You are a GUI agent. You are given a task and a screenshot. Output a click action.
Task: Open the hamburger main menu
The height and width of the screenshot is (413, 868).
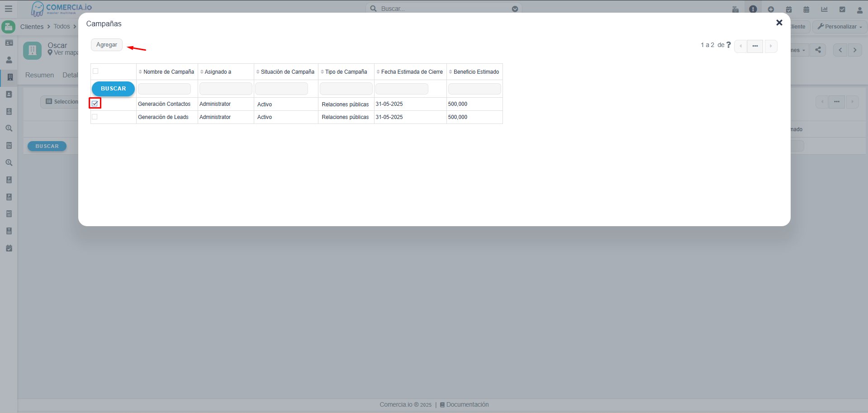(9, 9)
